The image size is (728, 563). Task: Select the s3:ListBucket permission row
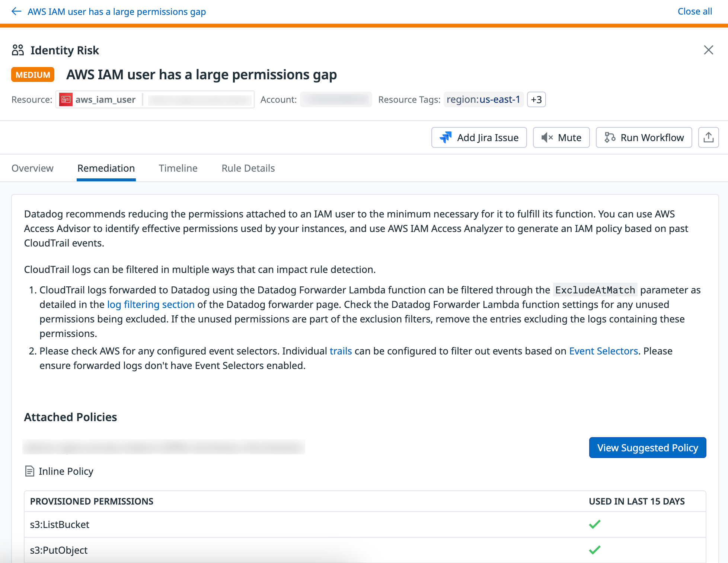click(x=365, y=525)
